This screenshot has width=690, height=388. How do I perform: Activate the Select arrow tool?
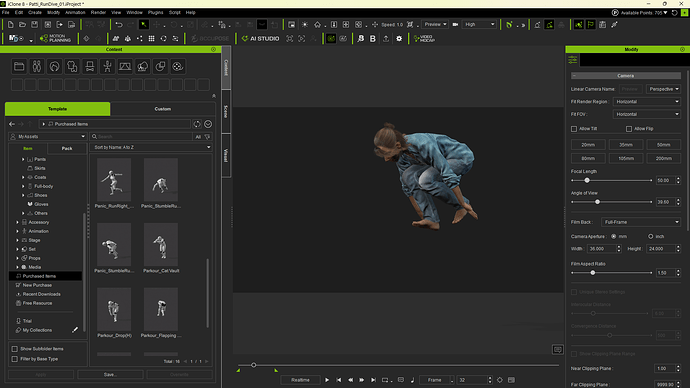click(x=143, y=25)
